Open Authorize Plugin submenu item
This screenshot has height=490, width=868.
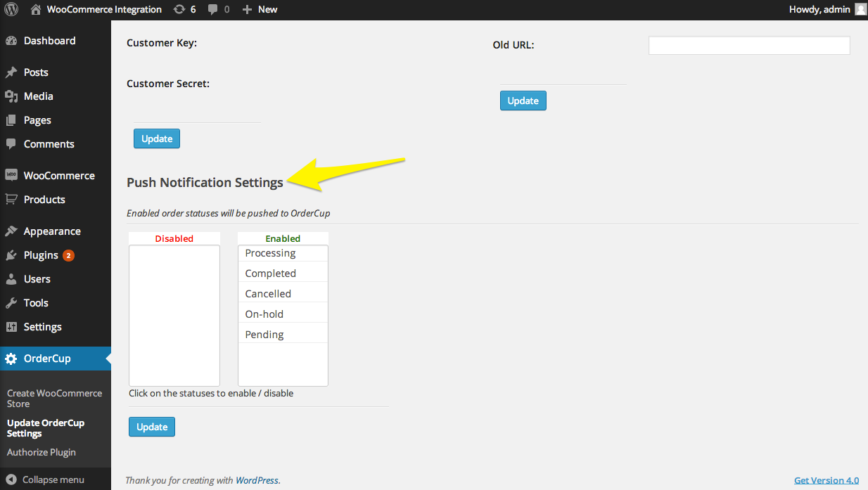[x=42, y=452]
